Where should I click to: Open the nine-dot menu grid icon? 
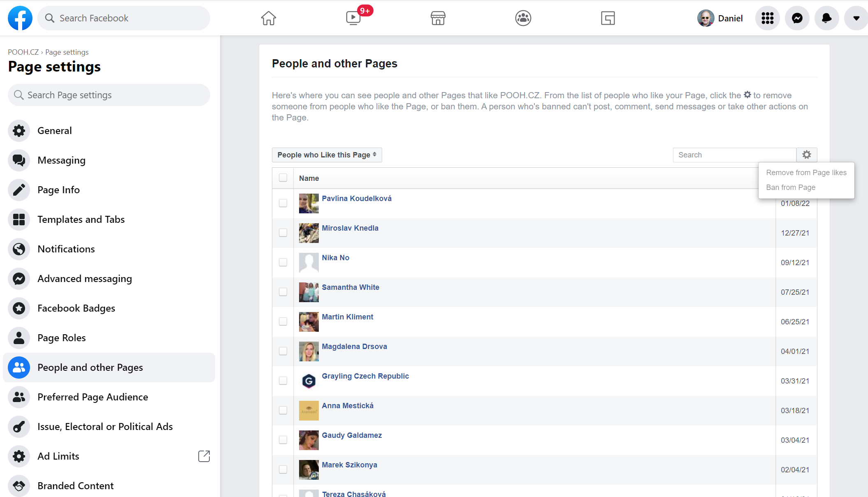point(768,18)
